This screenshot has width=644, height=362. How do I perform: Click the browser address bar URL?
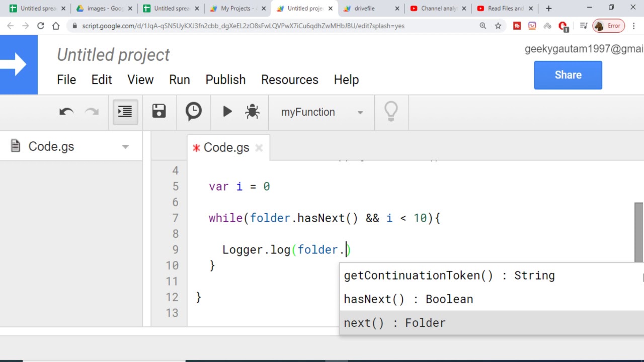tap(243, 26)
